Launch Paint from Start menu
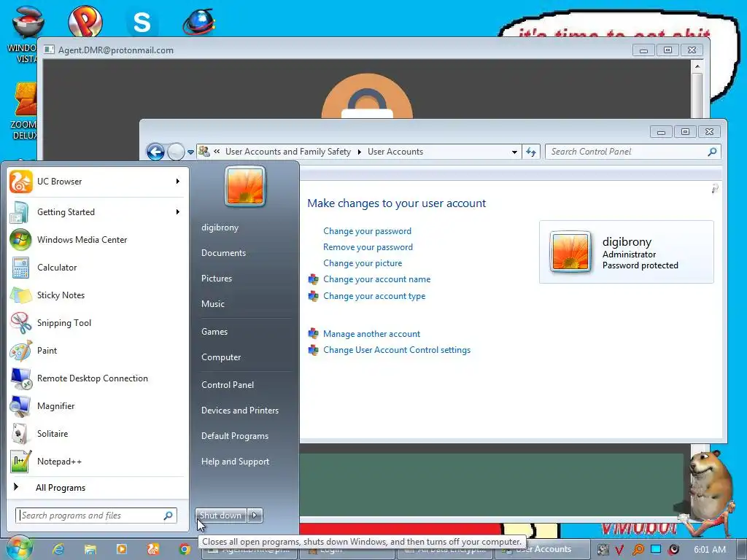This screenshot has width=747, height=560. point(97,351)
